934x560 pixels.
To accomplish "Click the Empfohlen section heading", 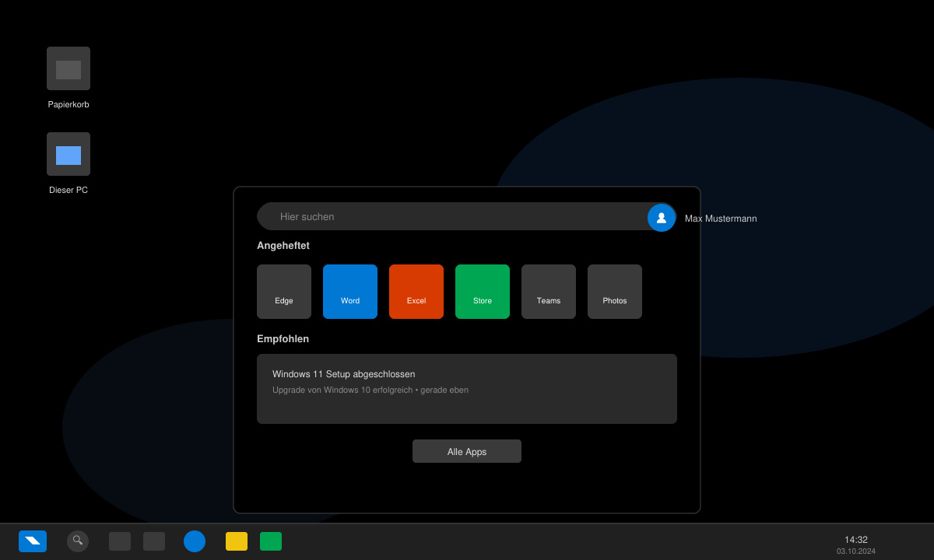I will coord(283,339).
